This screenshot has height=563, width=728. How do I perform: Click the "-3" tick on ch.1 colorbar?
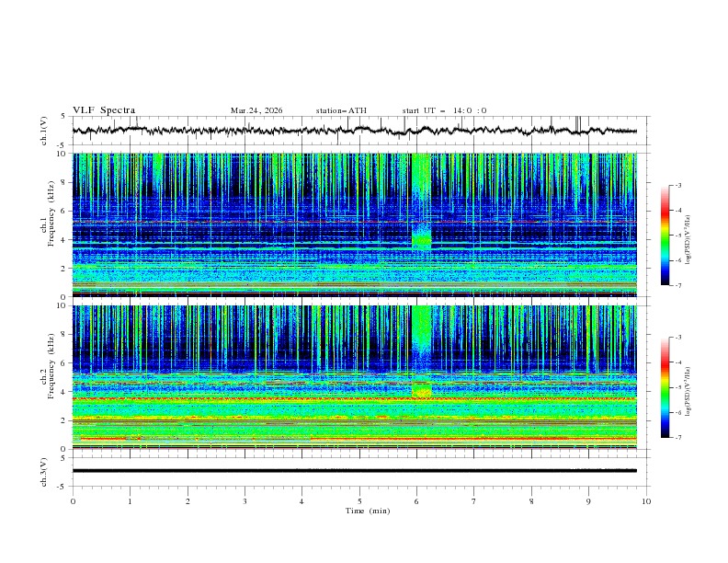click(x=677, y=185)
